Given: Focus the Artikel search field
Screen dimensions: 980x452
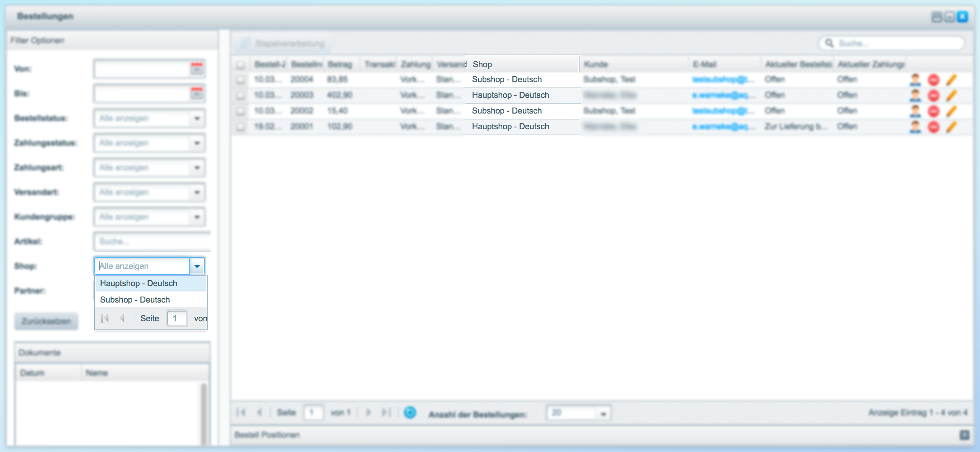Looking at the screenshot, I should (152, 241).
